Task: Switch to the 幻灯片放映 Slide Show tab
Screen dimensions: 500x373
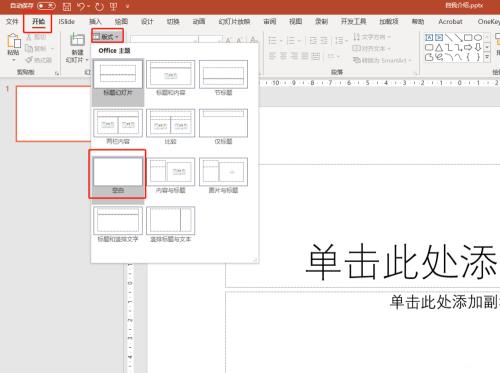Action: click(x=234, y=22)
